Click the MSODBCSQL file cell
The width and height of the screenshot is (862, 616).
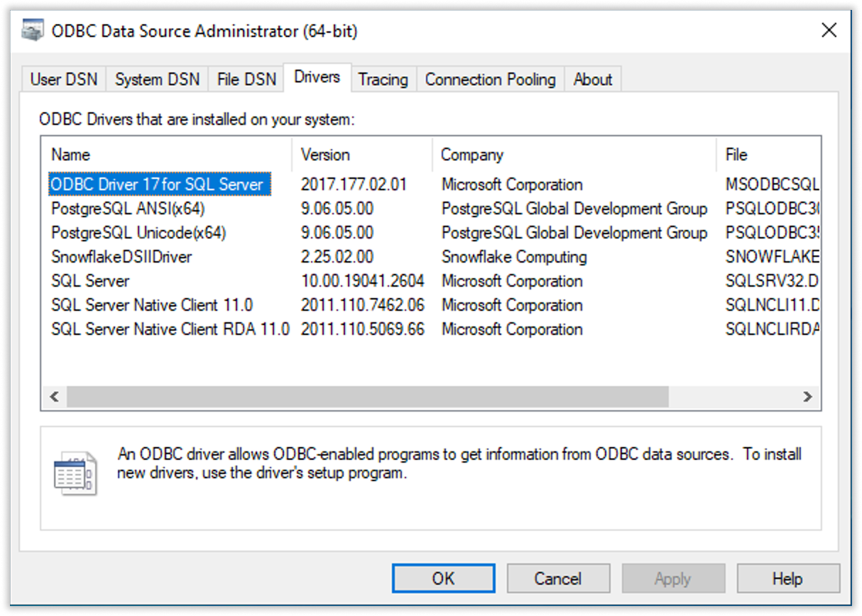773,185
